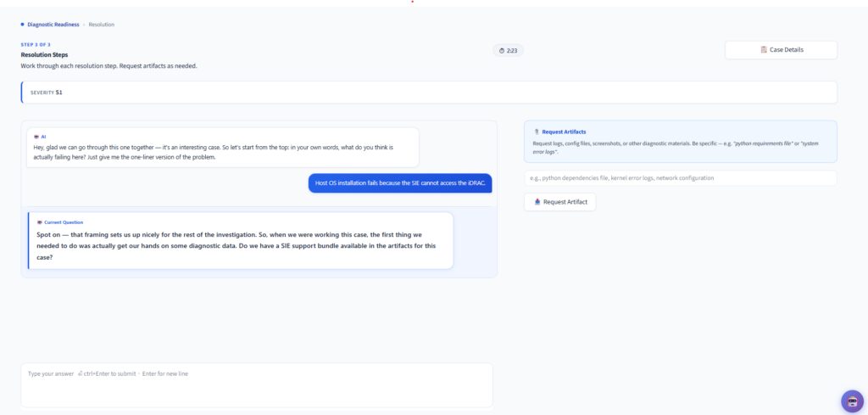This screenshot has height=415, width=868.
Task: Focus the artifact request input field
Action: [x=681, y=178]
